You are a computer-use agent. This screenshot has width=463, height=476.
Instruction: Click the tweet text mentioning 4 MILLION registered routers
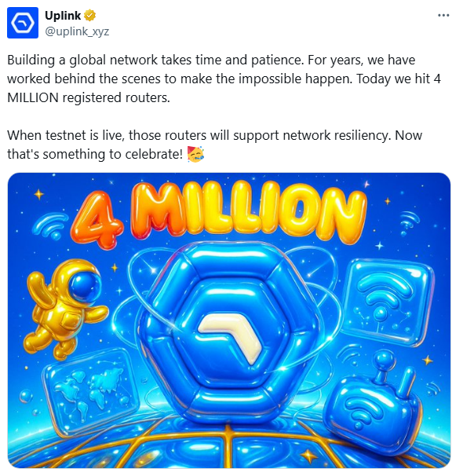tap(224, 79)
